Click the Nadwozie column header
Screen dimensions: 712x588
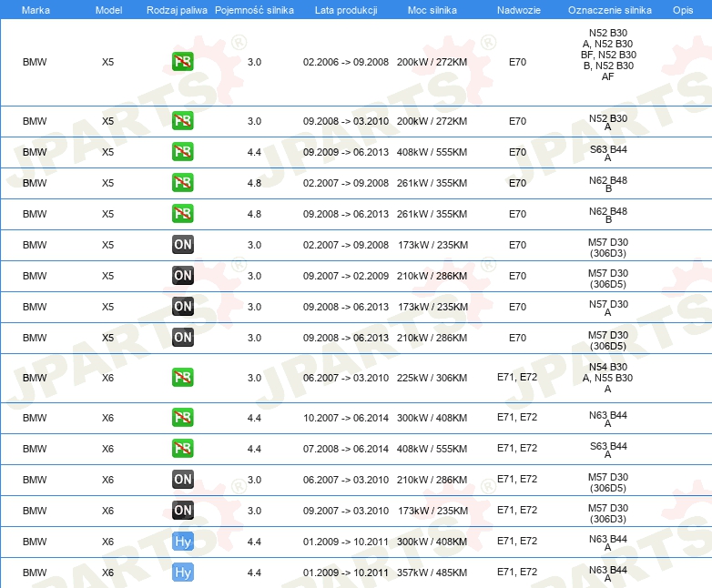(517, 9)
